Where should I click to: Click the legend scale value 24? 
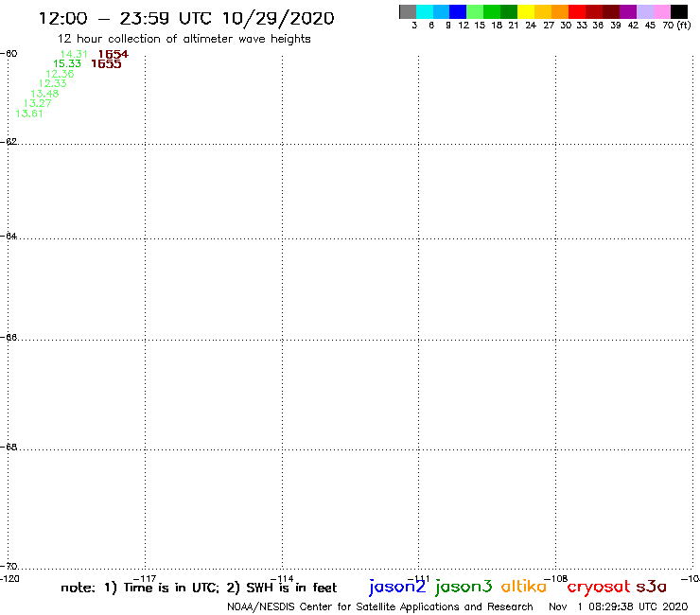click(x=531, y=26)
